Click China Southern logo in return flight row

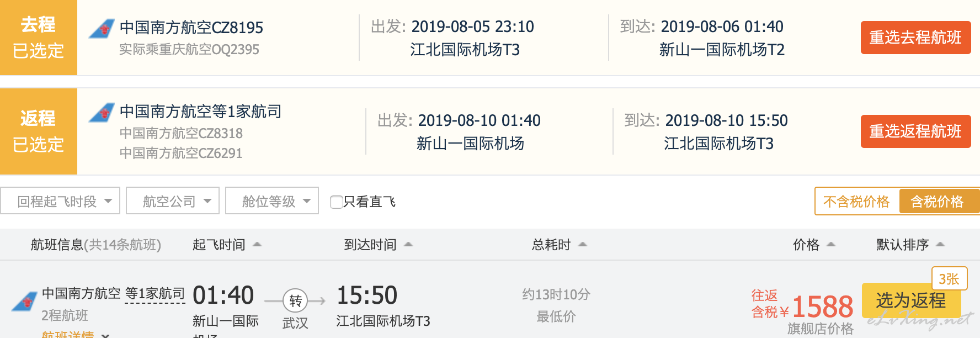pos(102,113)
